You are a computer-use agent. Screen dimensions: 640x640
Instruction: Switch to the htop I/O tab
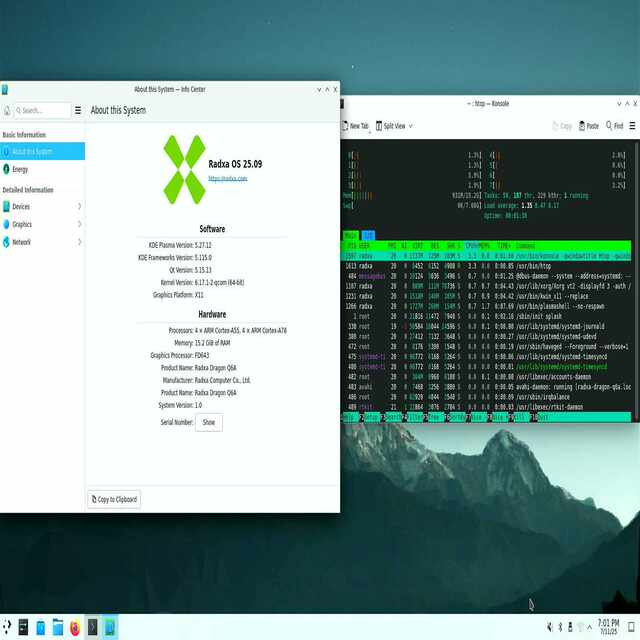click(x=368, y=236)
